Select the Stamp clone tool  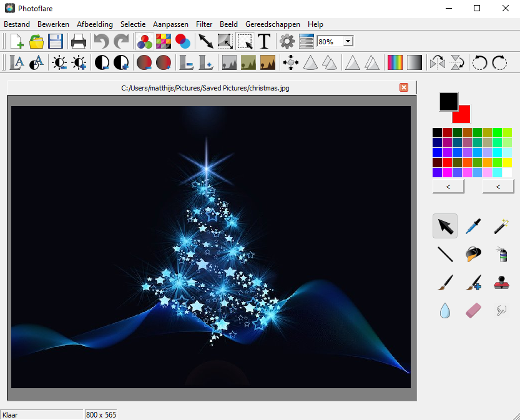[500, 282]
